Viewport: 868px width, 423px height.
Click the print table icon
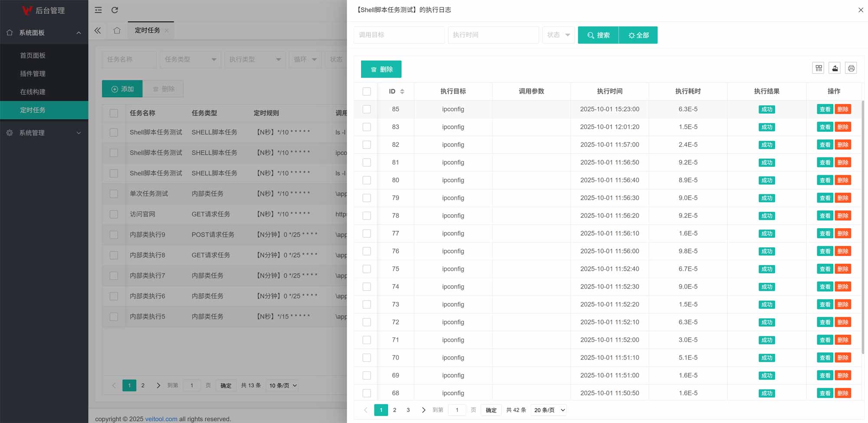[851, 68]
